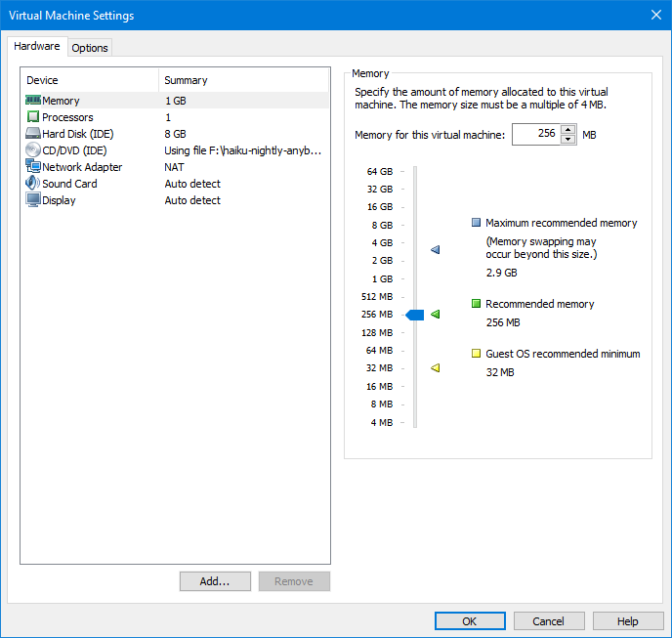Open Help for virtual machine settings
This screenshot has width=672, height=638.
tap(628, 621)
